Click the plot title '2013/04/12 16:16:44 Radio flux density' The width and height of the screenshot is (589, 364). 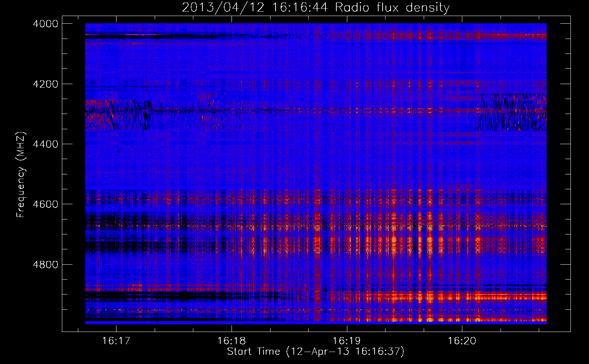coord(316,7)
